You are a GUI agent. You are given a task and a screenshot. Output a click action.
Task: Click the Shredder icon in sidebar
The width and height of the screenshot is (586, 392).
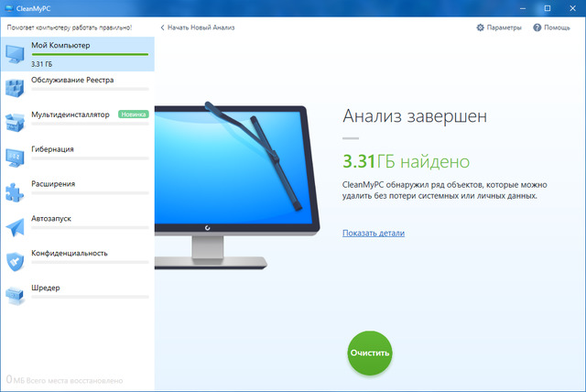(x=15, y=296)
